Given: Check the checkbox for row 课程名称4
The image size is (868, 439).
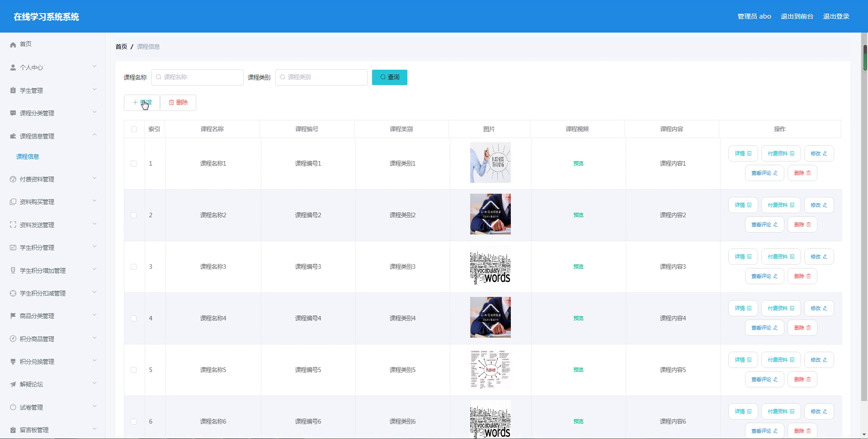Looking at the screenshot, I should tap(134, 319).
